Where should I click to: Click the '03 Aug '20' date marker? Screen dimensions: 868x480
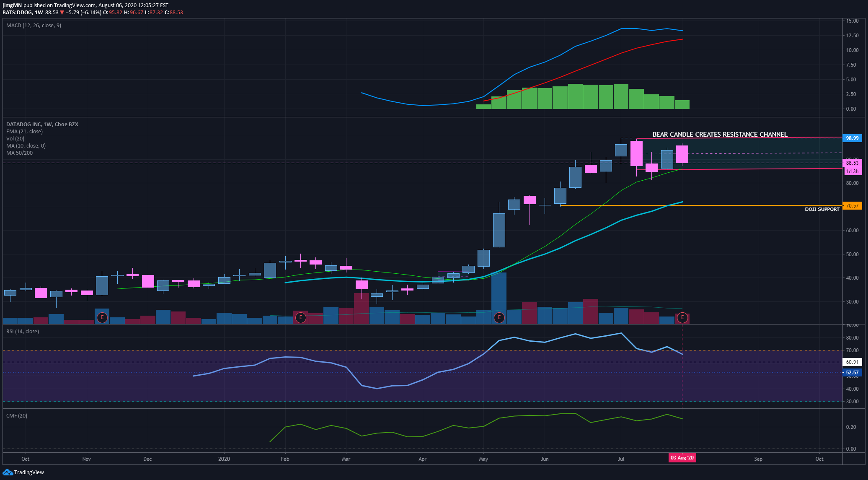682,458
